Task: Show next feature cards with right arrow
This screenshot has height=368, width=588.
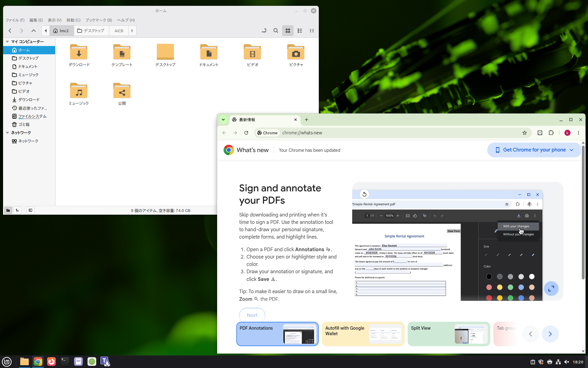Action: tap(550, 334)
